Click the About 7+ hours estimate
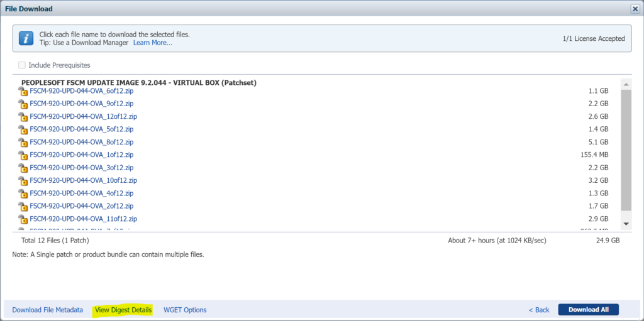This screenshot has height=321, width=644. click(x=497, y=241)
